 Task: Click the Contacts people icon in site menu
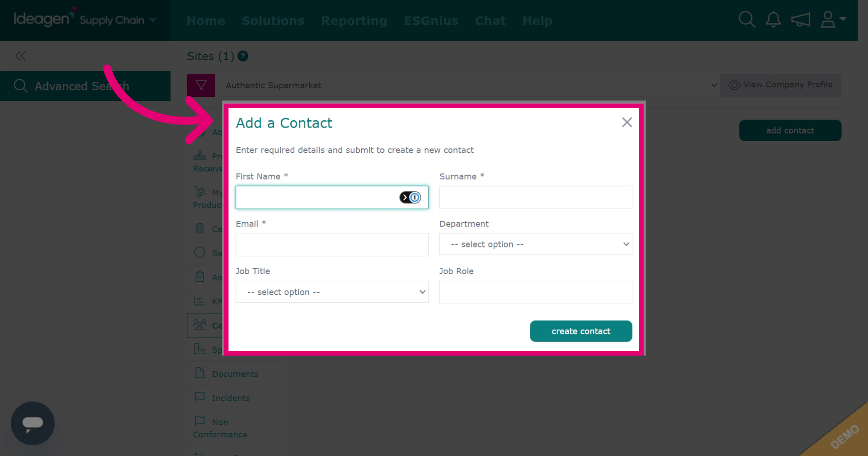tap(199, 325)
